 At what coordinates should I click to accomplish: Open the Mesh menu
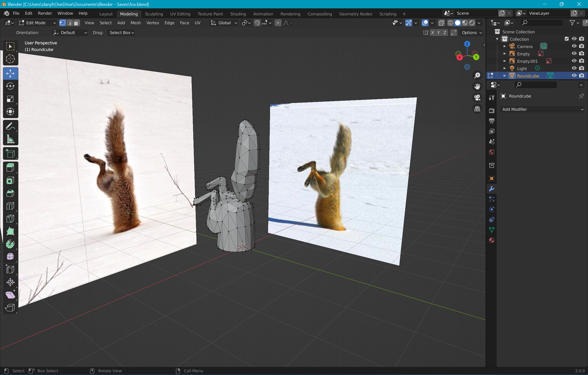(x=135, y=23)
